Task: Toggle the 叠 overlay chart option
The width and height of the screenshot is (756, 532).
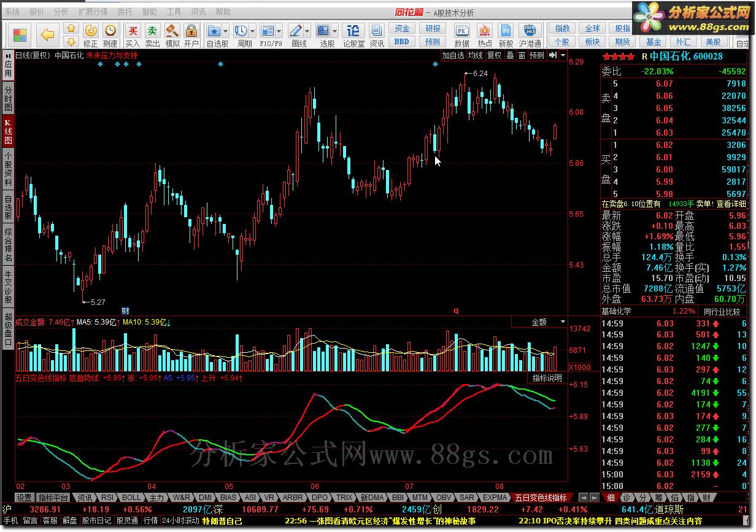Action: (x=510, y=55)
